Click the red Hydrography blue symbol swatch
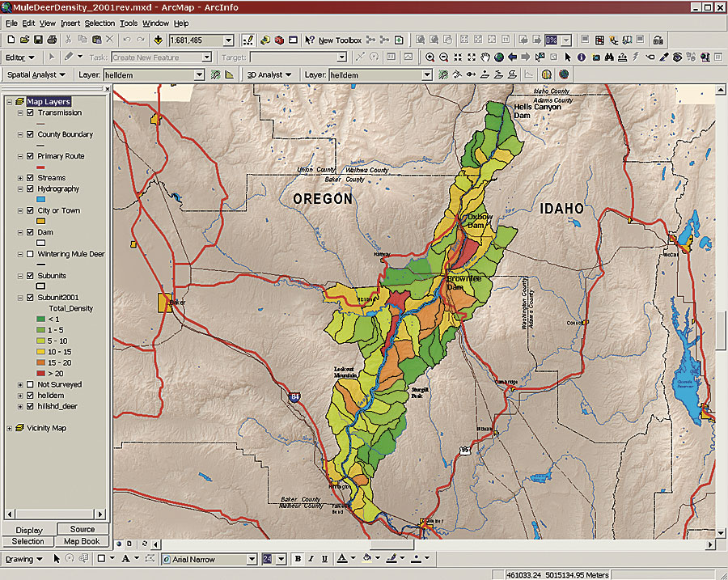This screenshot has width=728, height=580. [x=40, y=199]
